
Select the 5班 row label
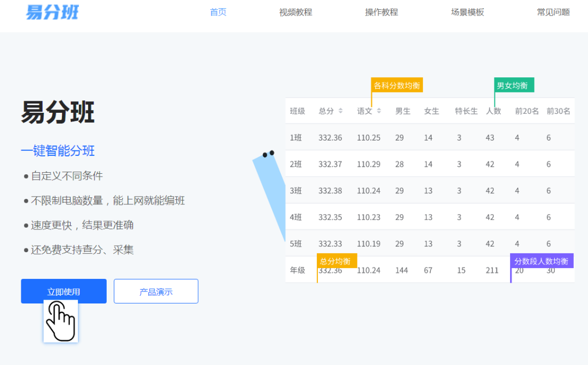pyautogui.click(x=296, y=244)
